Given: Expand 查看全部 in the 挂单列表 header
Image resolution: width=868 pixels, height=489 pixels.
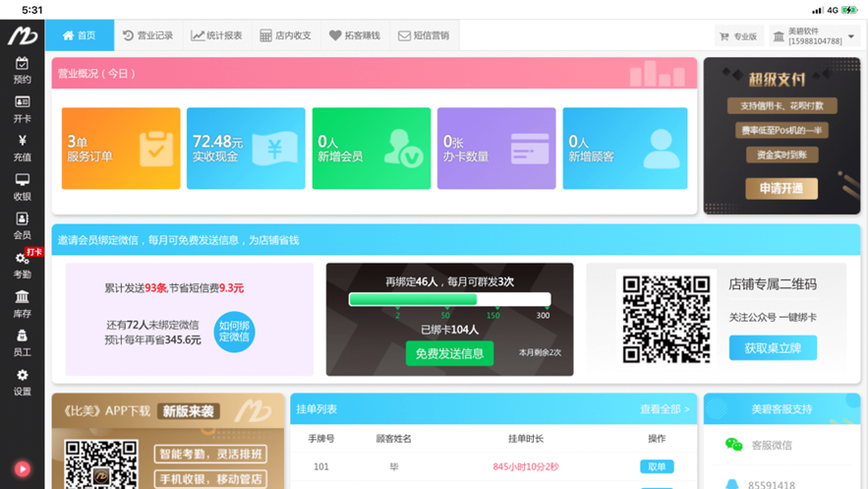Looking at the screenshot, I should tap(665, 409).
